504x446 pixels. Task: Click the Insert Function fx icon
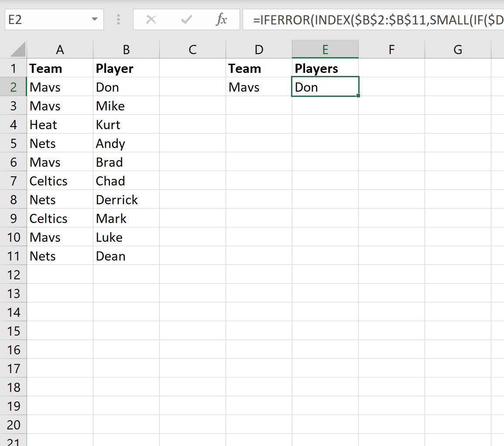click(x=222, y=19)
